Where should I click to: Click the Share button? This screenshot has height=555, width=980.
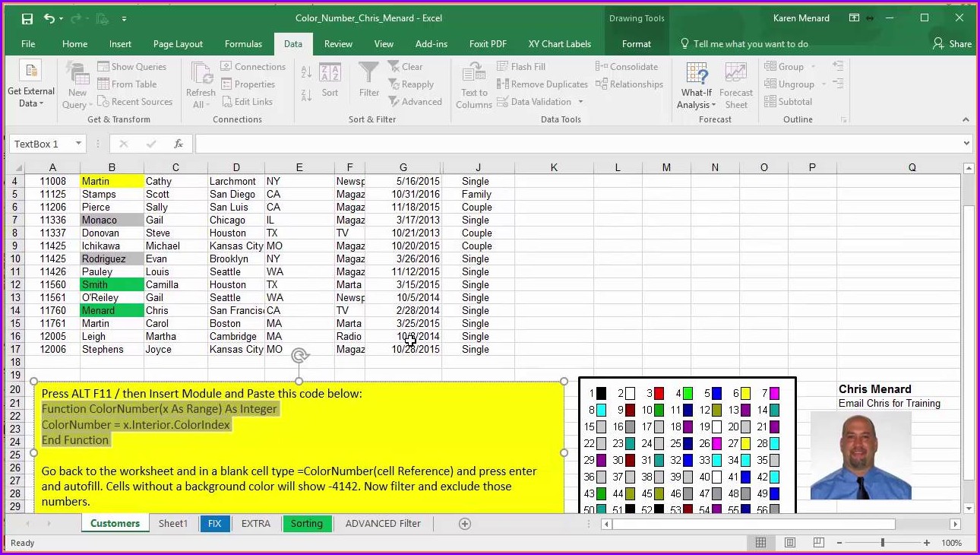[x=953, y=44]
